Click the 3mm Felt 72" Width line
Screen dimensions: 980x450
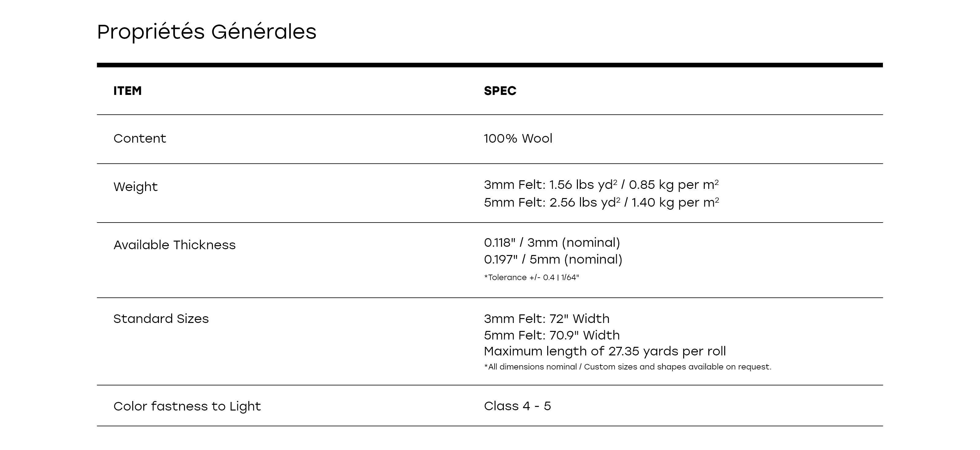pos(547,319)
